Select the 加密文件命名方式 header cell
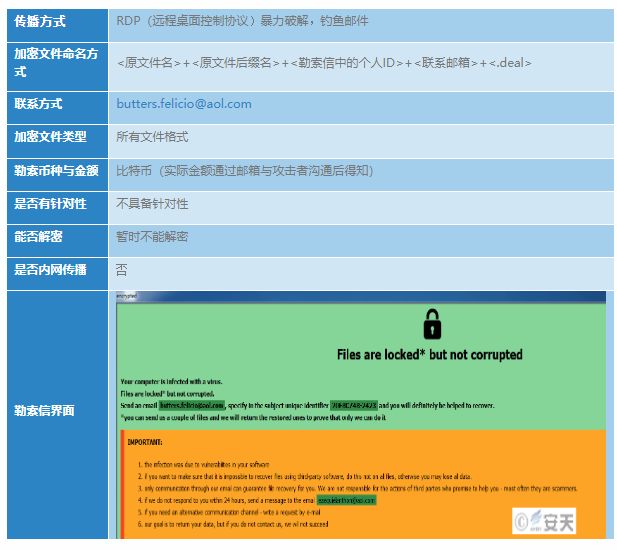Viewport: 617px width, 550px height. click(x=57, y=67)
